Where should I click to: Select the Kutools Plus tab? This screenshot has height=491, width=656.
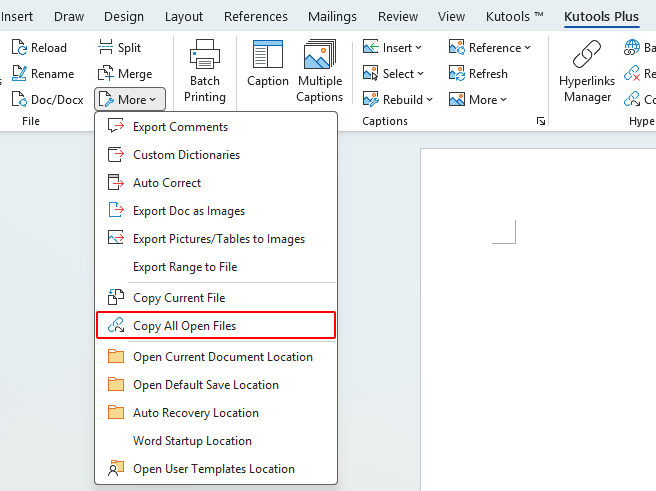(x=601, y=17)
